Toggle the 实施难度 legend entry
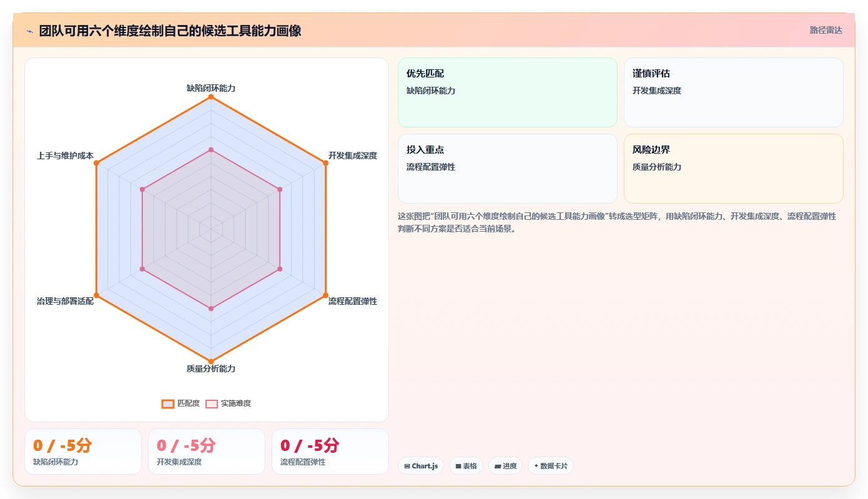This screenshot has height=499, width=868. (229, 403)
